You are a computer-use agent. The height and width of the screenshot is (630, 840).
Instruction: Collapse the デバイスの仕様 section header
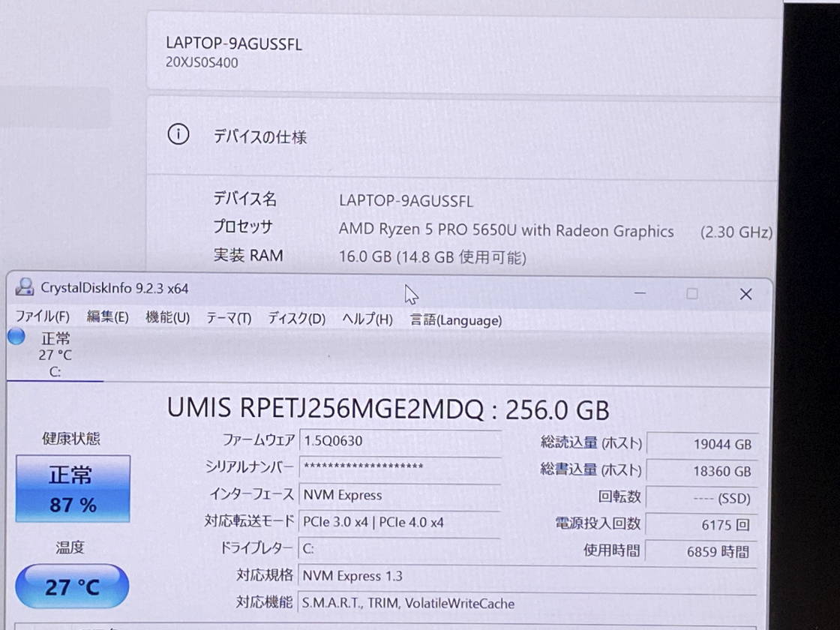pos(463,136)
